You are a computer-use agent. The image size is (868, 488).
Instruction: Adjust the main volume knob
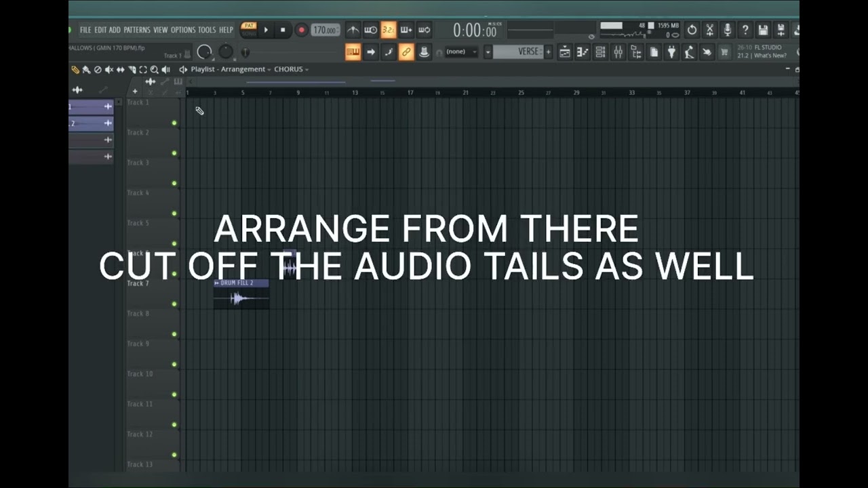(205, 52)
